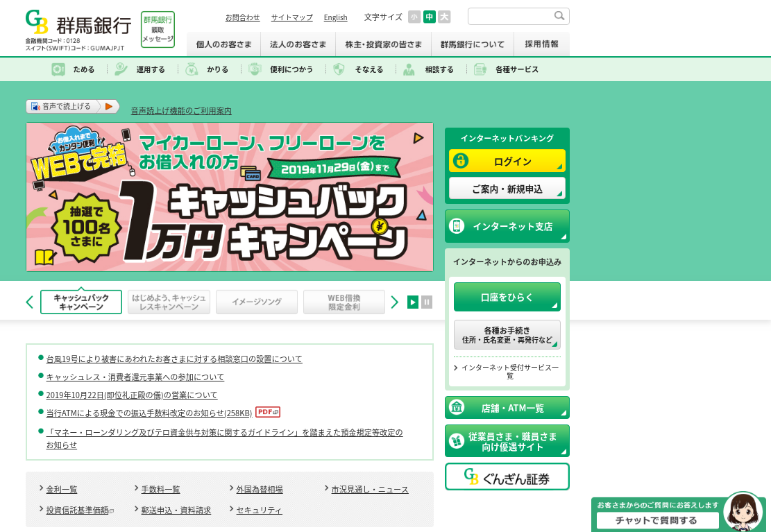The height and width of the screenshot is (532, 771).
Task: Play the banner slideshow
Action: click(x=413, y=302)
